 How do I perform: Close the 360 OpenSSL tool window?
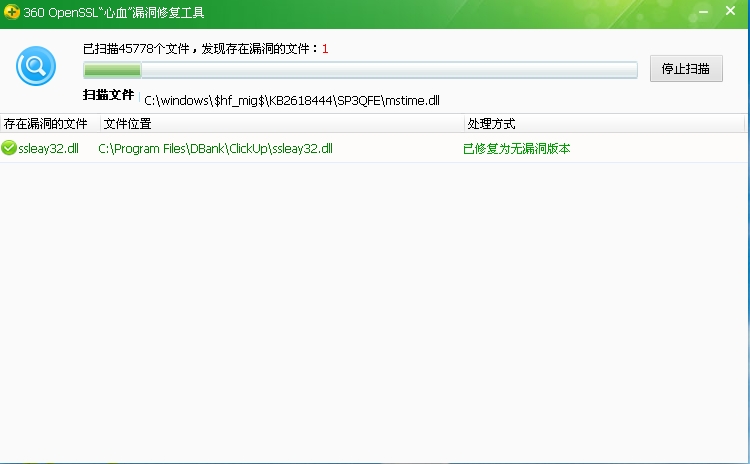[730, 11]
